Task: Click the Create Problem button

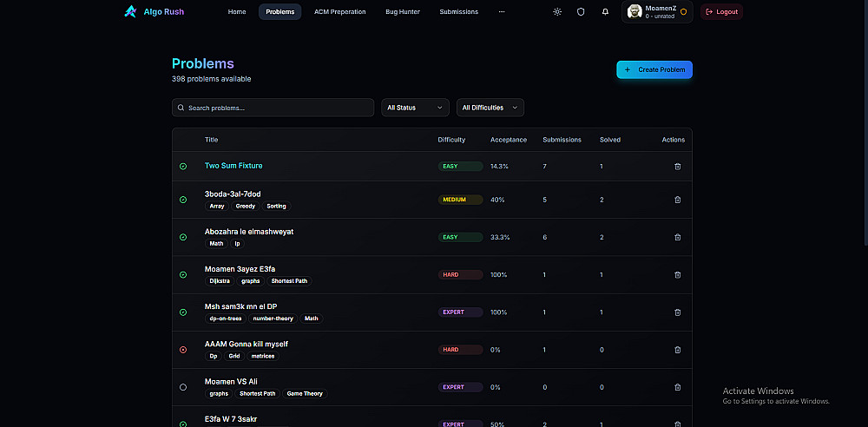Action: tap(654, 69)
